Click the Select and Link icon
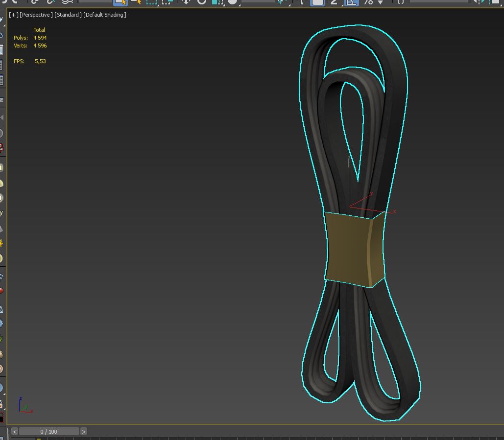The height and width of the screenshot is (440, 504). click(35, 2)
